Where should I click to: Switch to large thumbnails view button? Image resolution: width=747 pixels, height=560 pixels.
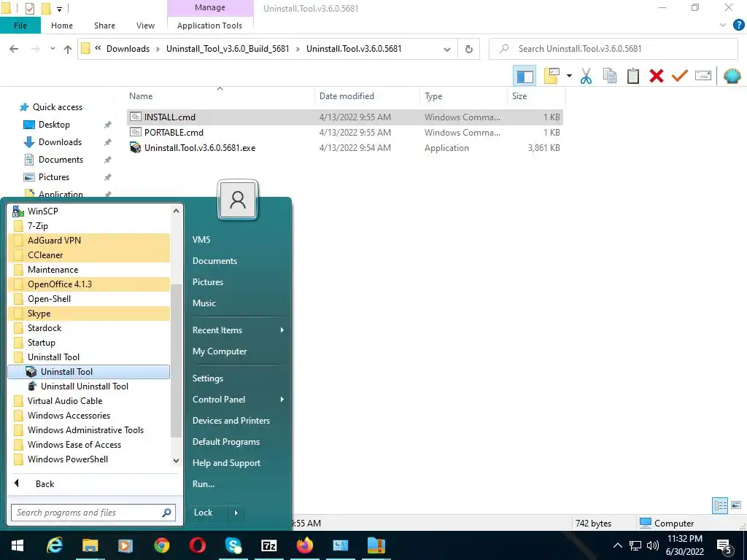click(736, 505)
